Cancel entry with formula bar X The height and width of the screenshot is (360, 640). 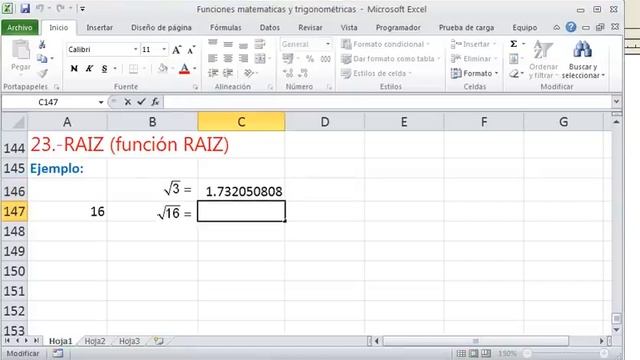click(128, 102)
